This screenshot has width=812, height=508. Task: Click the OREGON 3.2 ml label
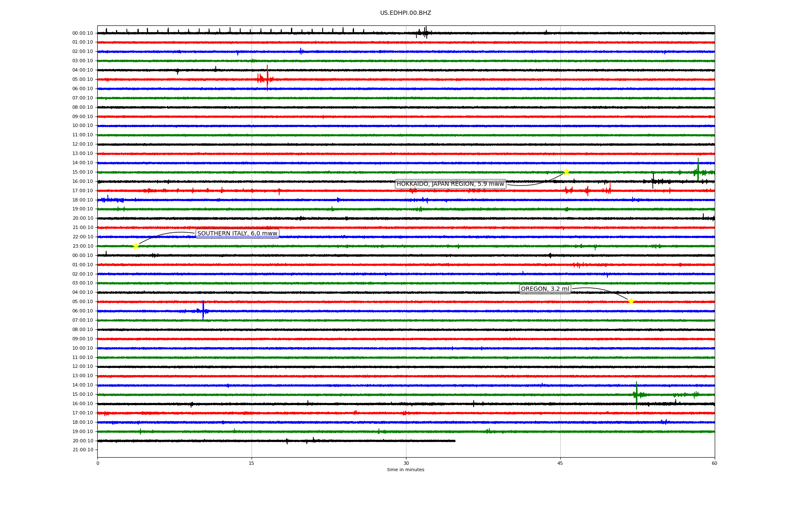point(545,289)
